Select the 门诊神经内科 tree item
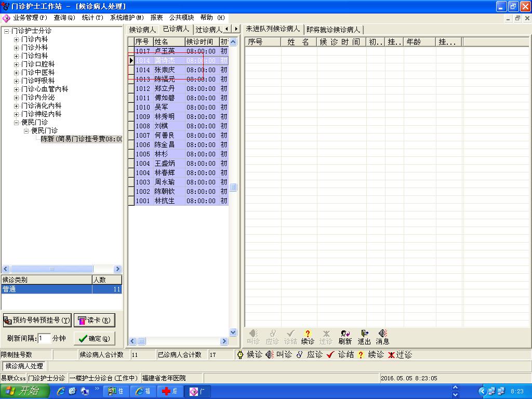Viewport: 532px width, 399px height. (x=42, y=114)
